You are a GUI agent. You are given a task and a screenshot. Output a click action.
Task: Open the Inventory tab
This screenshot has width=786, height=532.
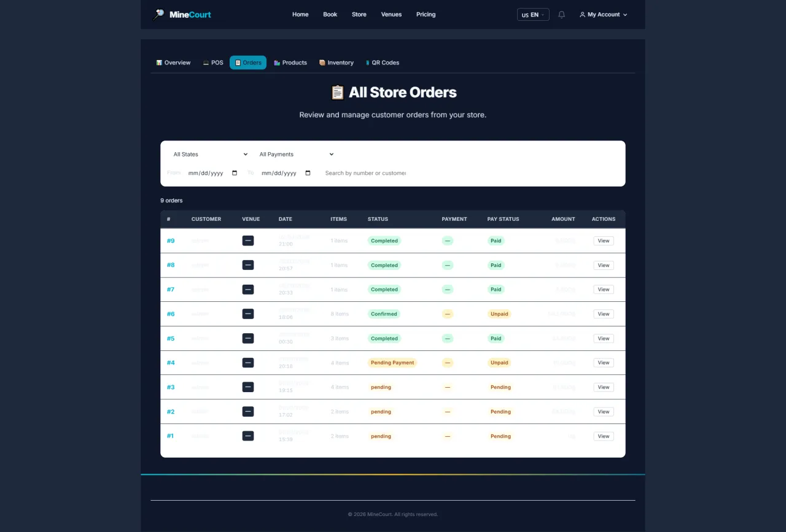336,63
